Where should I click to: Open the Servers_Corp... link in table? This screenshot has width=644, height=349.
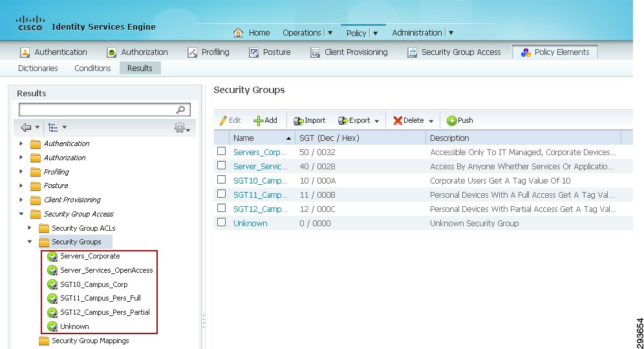pyautogui.click(x=259, y=153)
